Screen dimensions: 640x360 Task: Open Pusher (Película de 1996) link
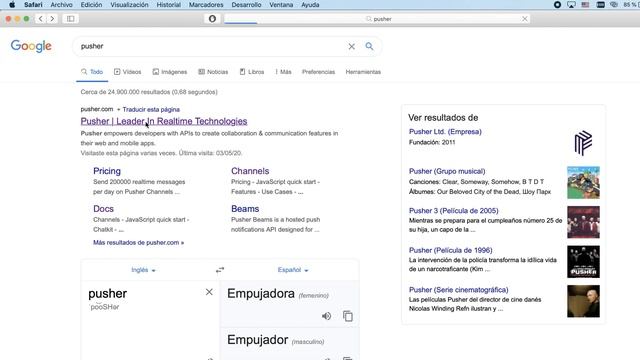pyautogui.click(x=450, y=250)
